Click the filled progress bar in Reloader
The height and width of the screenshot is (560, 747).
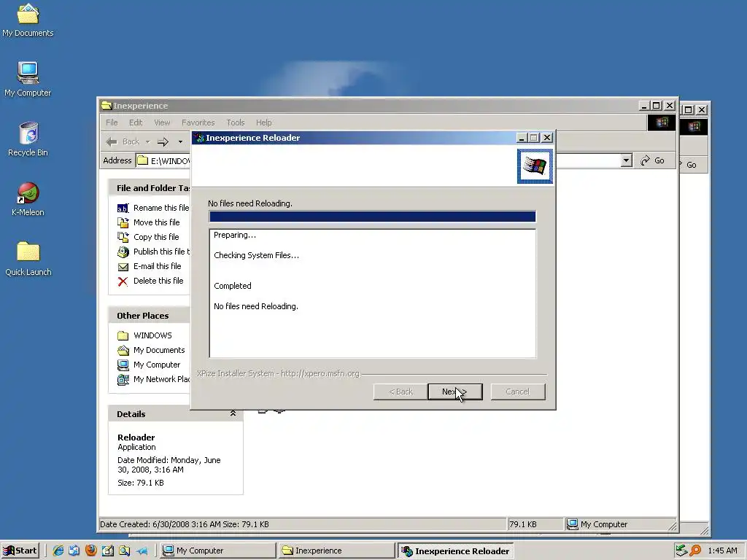(x=373, y=217)
